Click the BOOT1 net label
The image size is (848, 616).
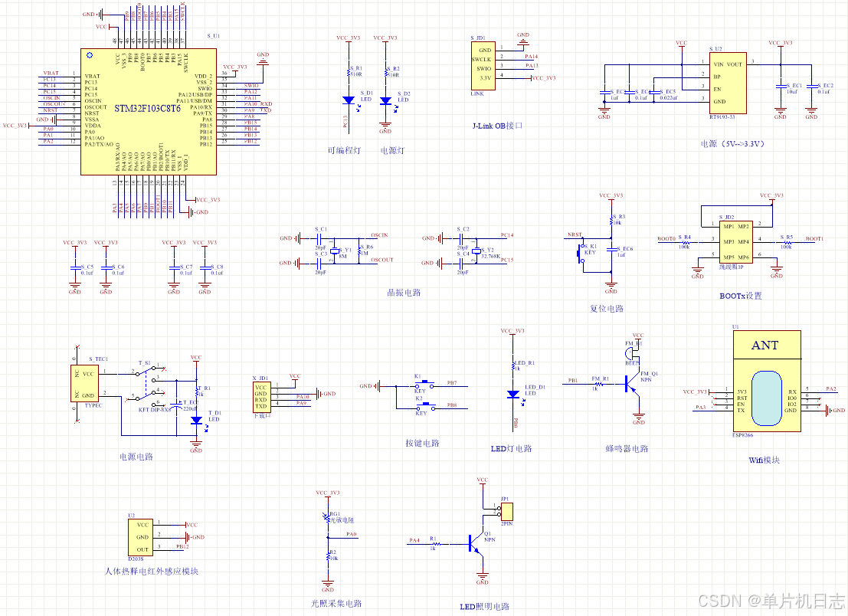pyautogui.click(x=814, y=238)
